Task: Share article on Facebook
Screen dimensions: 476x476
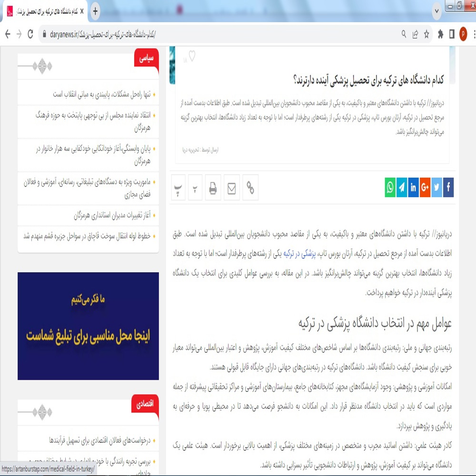Action: (x=448, y=188)
